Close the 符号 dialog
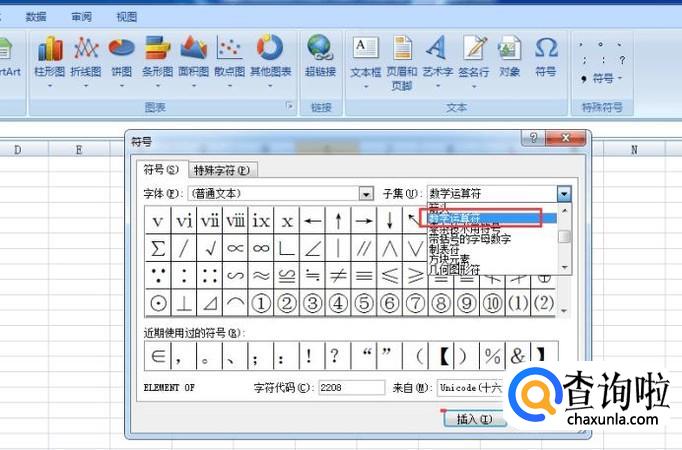The width and height of the screenshot is (682, 450). [565, 138]
